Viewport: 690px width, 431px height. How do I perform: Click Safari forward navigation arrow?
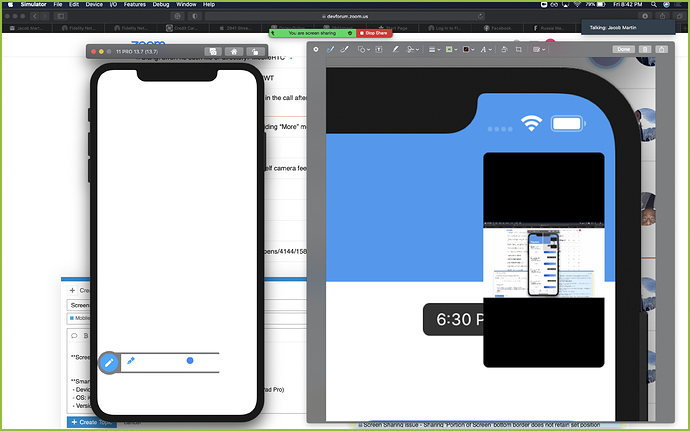(x=45, y=16)
